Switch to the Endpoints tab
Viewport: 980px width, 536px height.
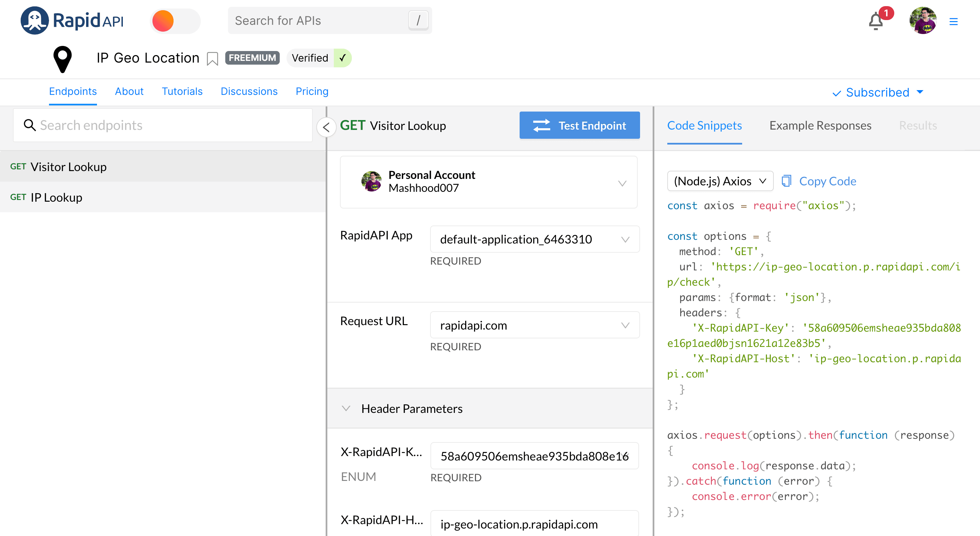(73, 91)
